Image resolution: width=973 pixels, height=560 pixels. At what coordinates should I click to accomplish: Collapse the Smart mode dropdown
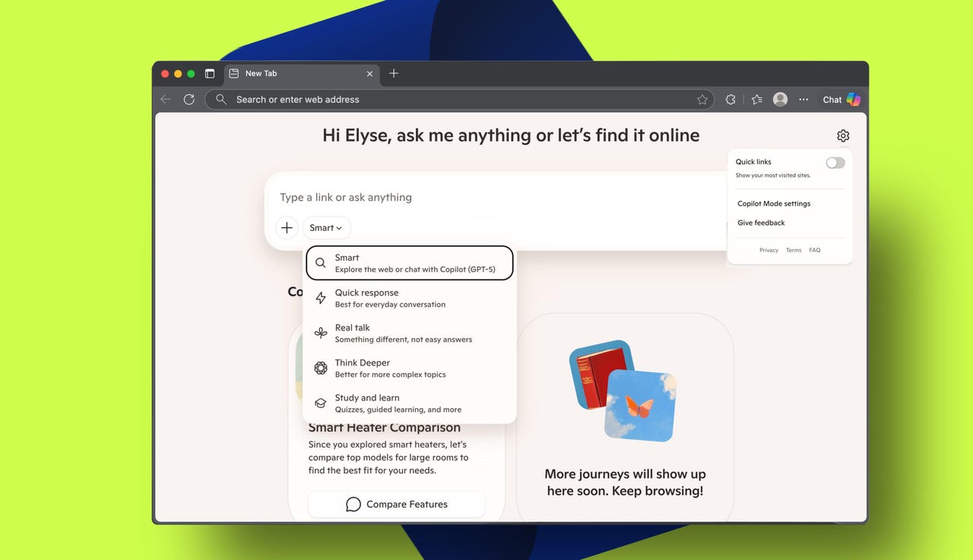326,228
